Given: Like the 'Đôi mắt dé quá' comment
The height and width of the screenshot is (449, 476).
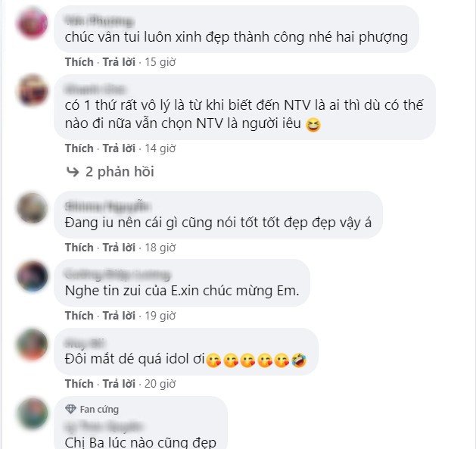Looking at the screenshot, I should pos(79,384).
